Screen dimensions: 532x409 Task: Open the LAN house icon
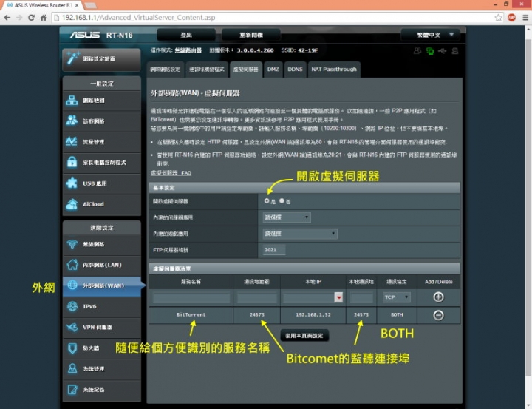coord(72,265)
